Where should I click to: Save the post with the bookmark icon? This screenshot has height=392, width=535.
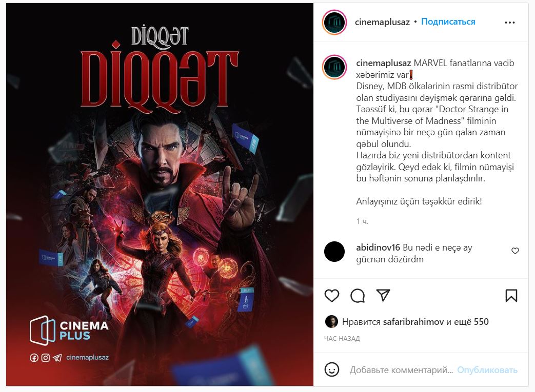click(511, 296)
